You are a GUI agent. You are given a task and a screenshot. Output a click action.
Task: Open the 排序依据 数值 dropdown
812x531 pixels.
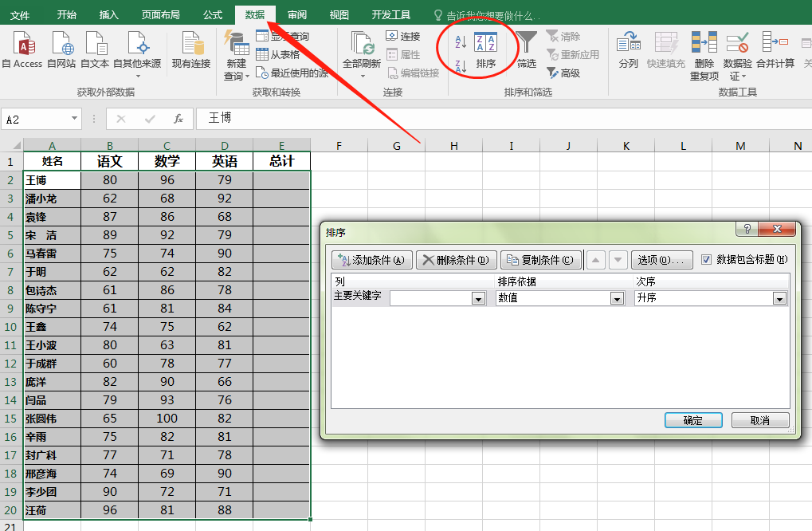click(x=617, y=298)
